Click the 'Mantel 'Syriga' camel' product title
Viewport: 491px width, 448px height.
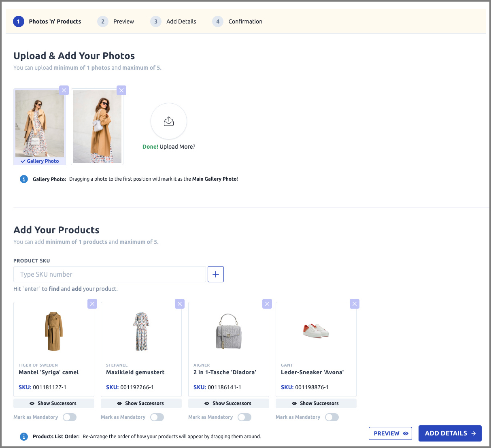click(x=49, y=372)
